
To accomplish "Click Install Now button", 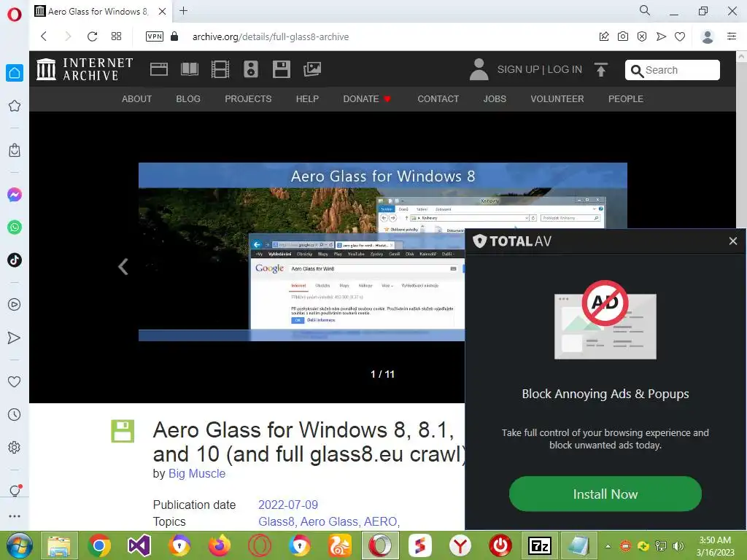I will pyautogui.click(x=605, y=494).
